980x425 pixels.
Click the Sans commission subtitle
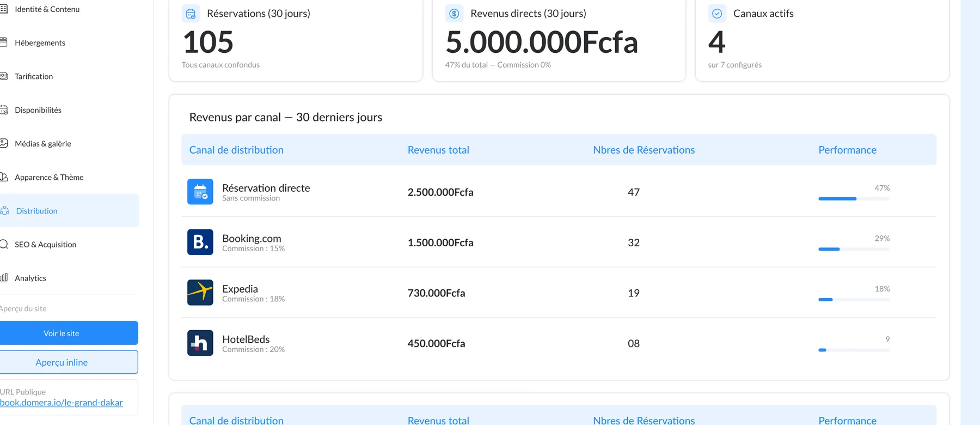pos(251,198)
